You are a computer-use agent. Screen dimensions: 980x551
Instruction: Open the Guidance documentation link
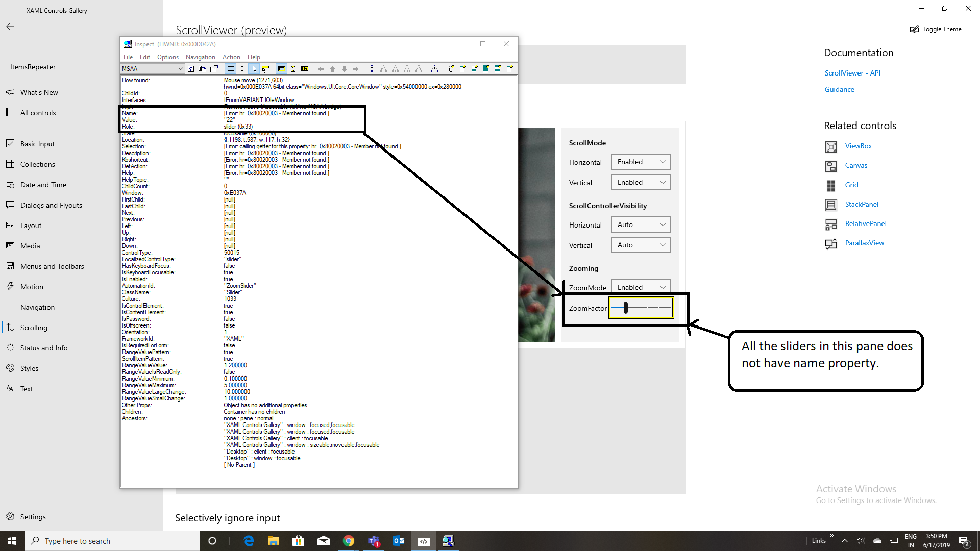tap(839, 89)
